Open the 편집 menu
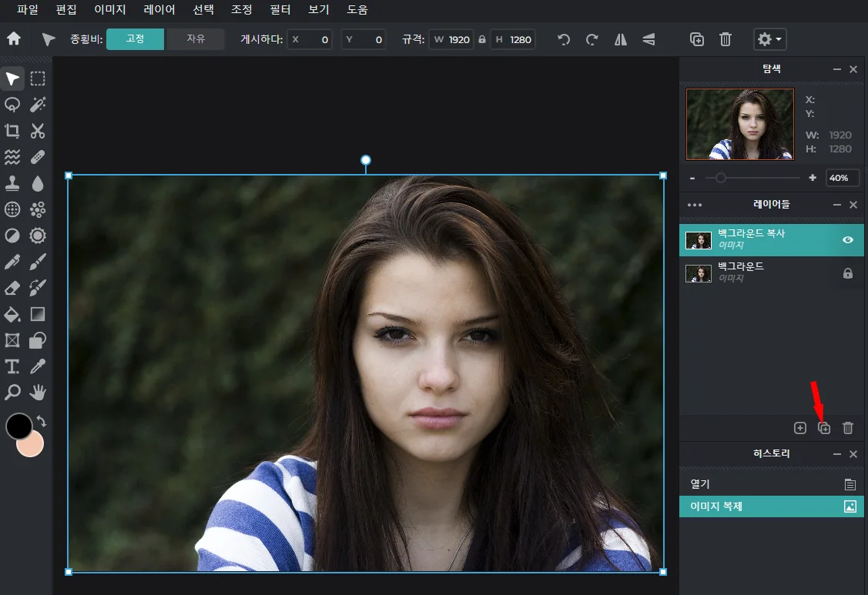Screen dimensions: 868x595 point(66,9)
